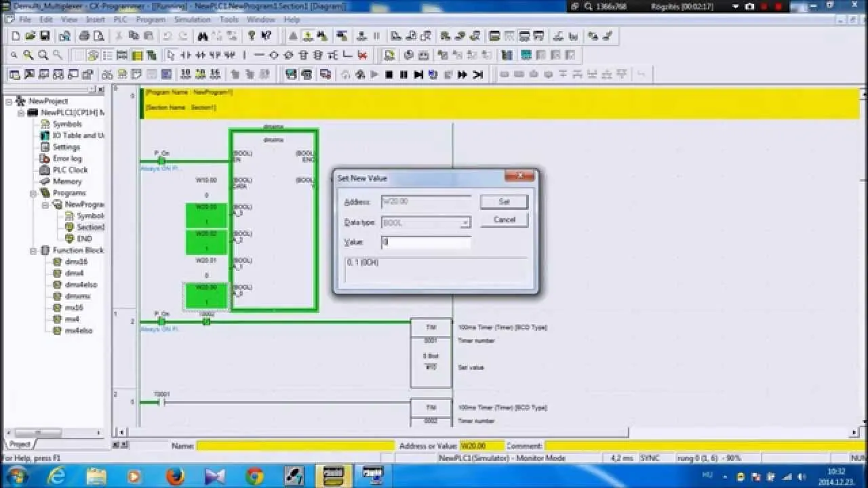Click the decimal display format 10 icon
Screen dimensions: 868x488
pyautogui.click(x=186, y=75)
